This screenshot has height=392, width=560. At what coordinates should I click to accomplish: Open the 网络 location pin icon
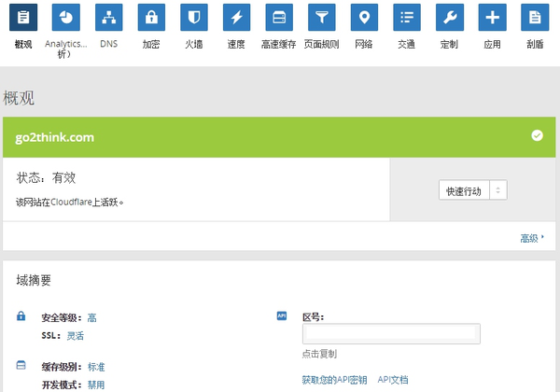[x=364, y=17]
